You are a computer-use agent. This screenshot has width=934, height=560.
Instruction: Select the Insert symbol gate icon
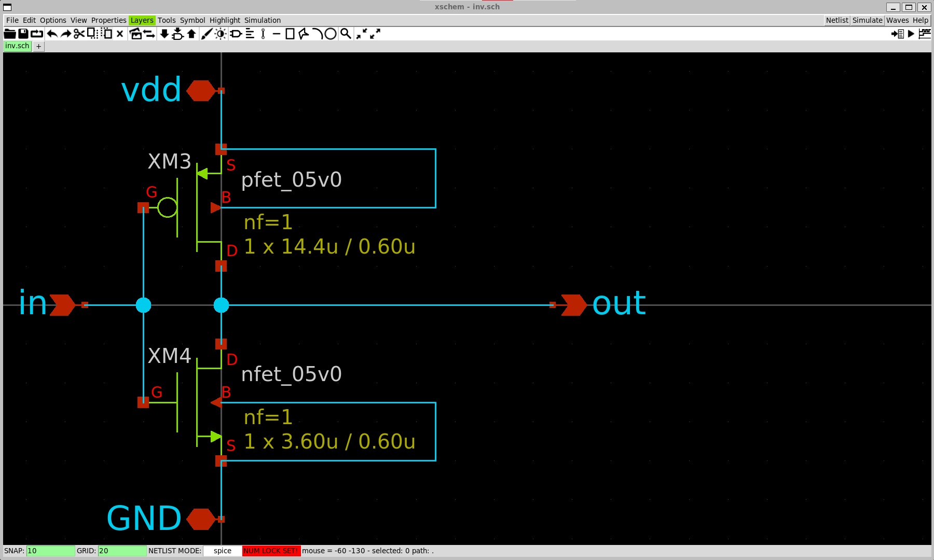(236, 34)
